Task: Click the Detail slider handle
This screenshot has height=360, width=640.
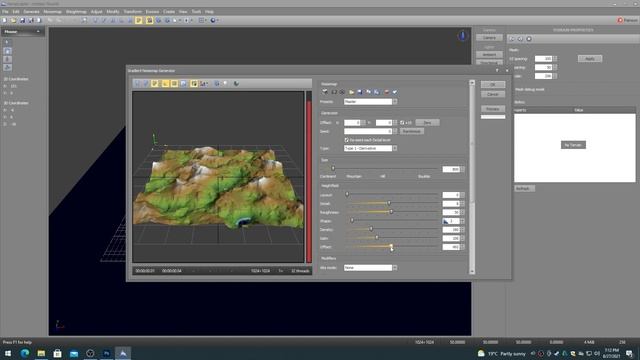Action: point(389,203)
